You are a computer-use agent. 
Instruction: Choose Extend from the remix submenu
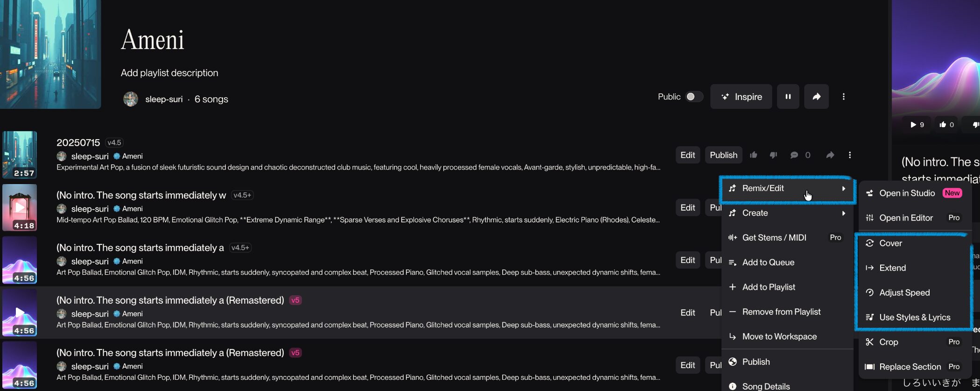[892, 268]
